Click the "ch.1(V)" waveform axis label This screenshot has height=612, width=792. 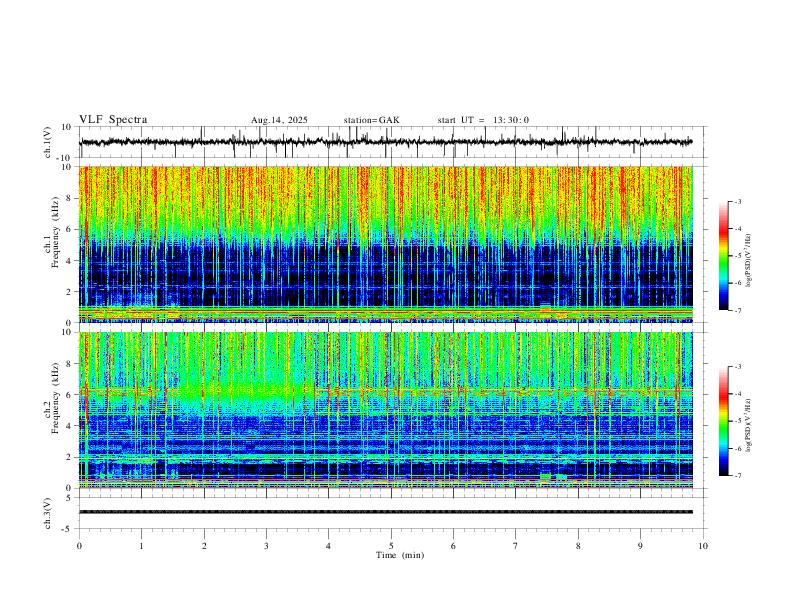coord(48,142)
